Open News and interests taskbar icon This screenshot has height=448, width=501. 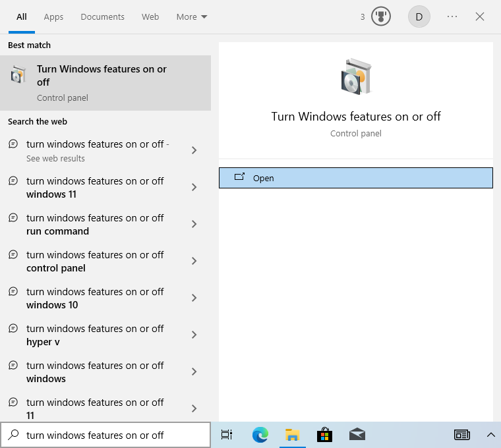[461, 435]
